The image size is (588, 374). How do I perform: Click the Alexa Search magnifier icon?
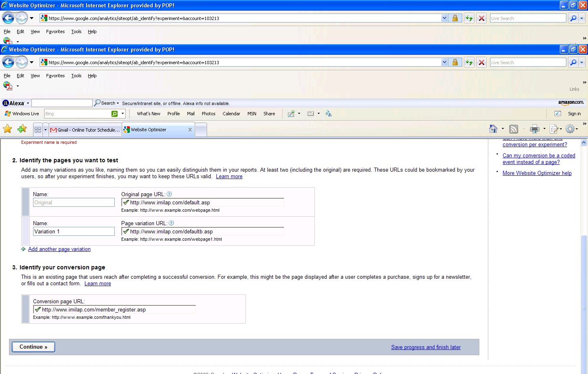[98, 103]
